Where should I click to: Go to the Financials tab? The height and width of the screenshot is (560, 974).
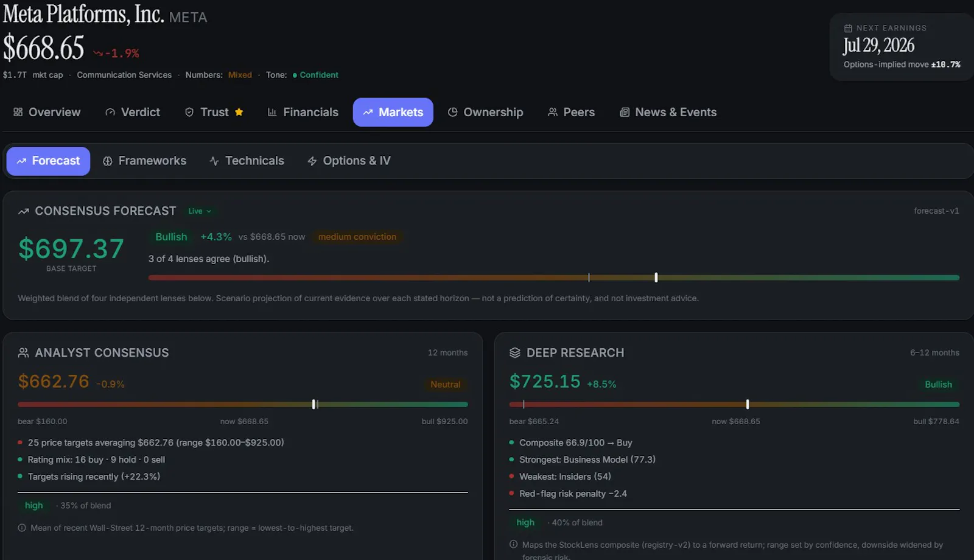tap(303, 112)
